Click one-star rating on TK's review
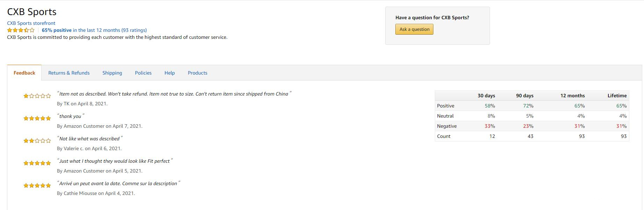 pyautogui.click(x=37, y=96)
